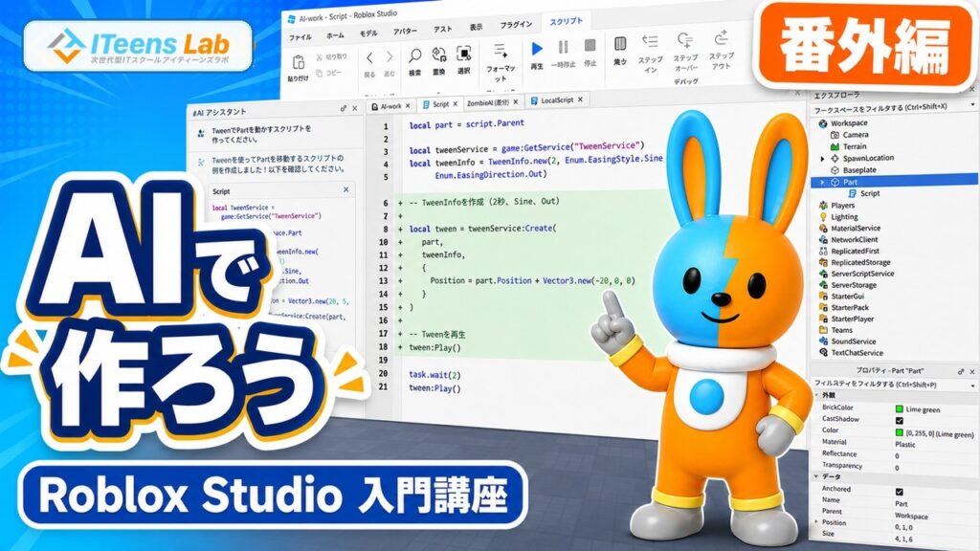Click the Step Over (ステップオーバー) icon
The height and width of the screenshot is (551, 980).
685,40
